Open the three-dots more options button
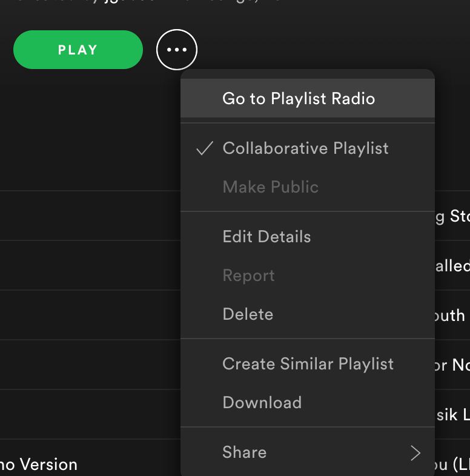The width and height of the screenshot is (470, 476). (x=177, y=50)
